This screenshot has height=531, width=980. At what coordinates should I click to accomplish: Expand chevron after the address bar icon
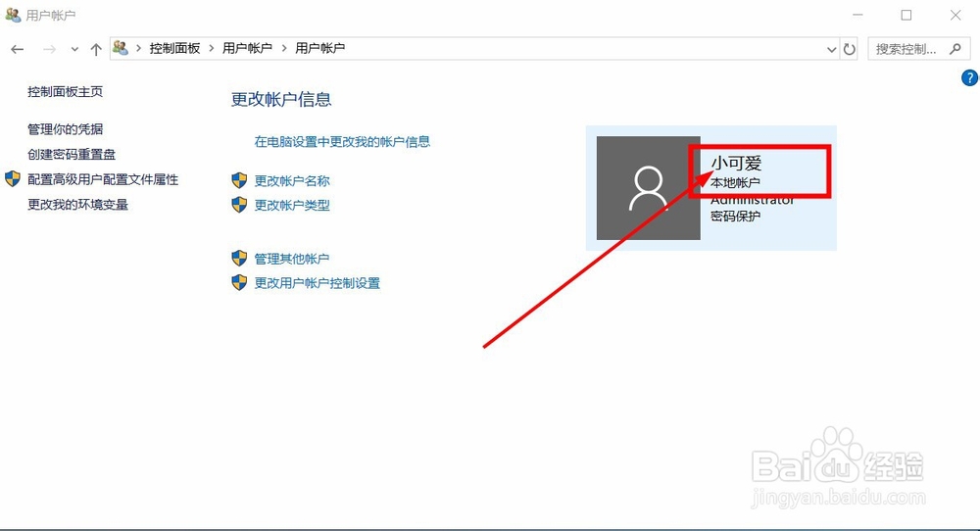click(138, 48)
